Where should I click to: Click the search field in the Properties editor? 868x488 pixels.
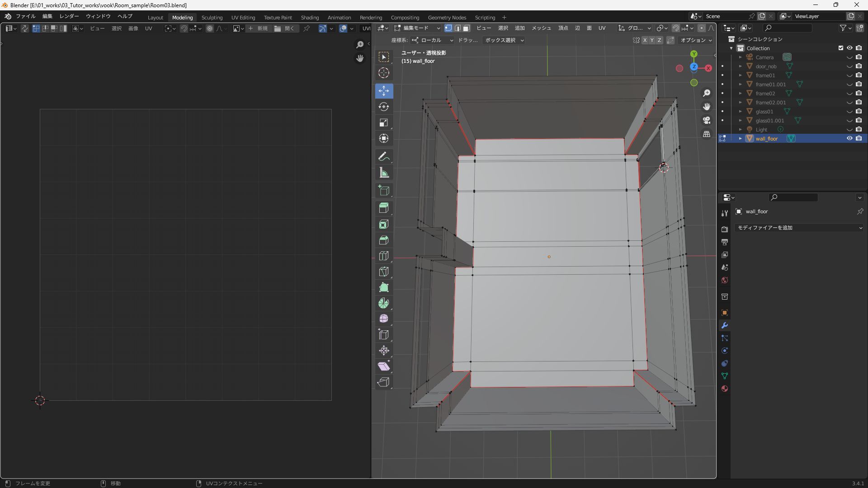(x=793, y=197)
